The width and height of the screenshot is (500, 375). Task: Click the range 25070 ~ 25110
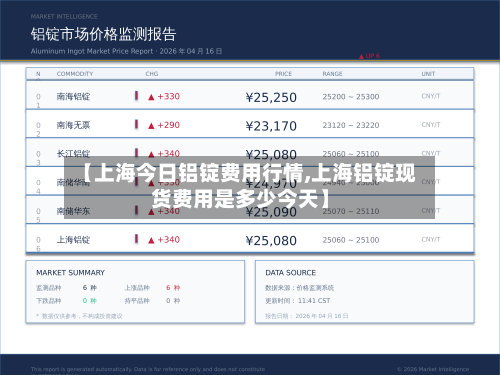351,211
